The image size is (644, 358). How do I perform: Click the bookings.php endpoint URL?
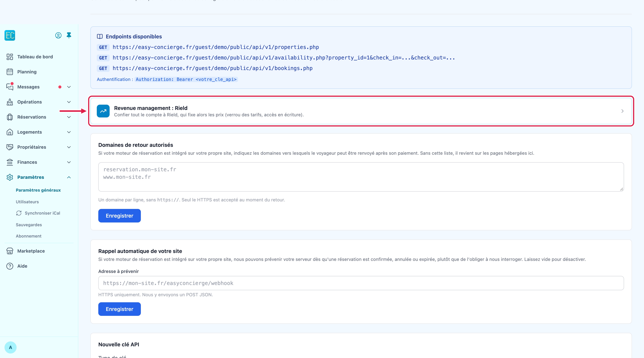coord(212,68)
